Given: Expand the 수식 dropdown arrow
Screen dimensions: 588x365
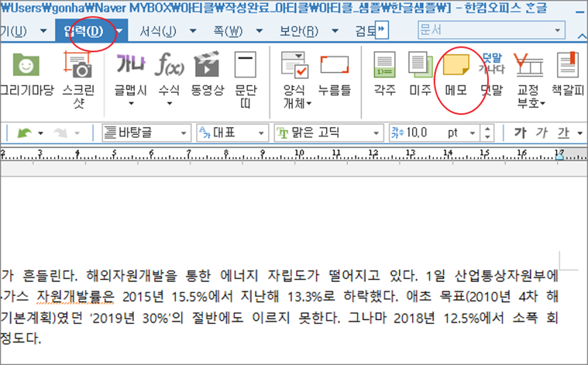Looking at the screenshot, I should pos(170,103).
